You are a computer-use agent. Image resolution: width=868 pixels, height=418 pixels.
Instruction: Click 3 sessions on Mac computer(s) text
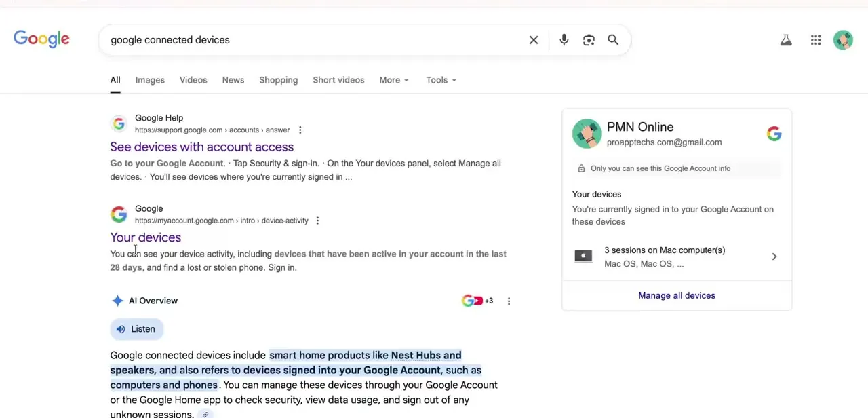tap(665, 250)
